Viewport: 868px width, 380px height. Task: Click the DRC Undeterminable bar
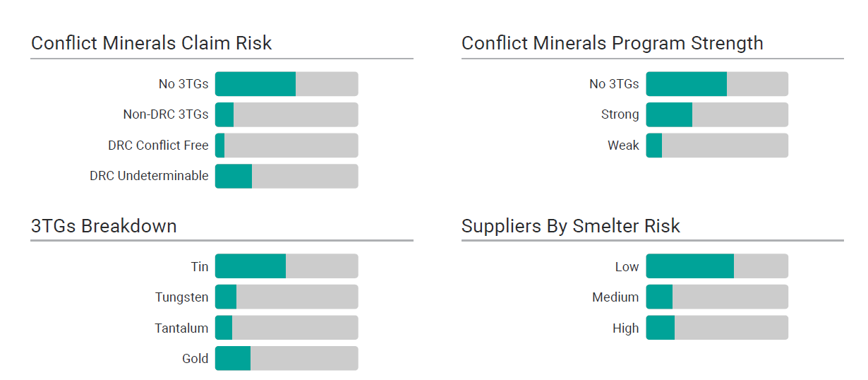(x=287, y=176)
